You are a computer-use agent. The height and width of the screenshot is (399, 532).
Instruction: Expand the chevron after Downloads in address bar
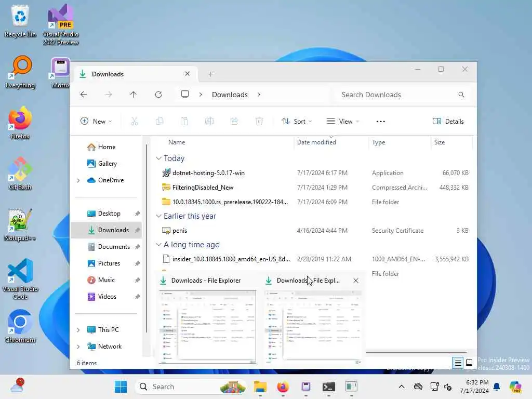(x=259, y=95)
